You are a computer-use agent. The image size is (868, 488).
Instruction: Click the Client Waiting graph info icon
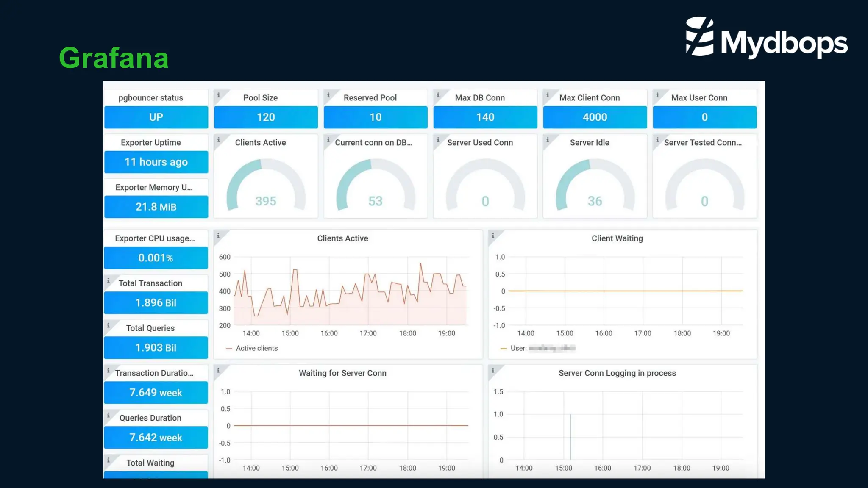(x=493, y=236)
